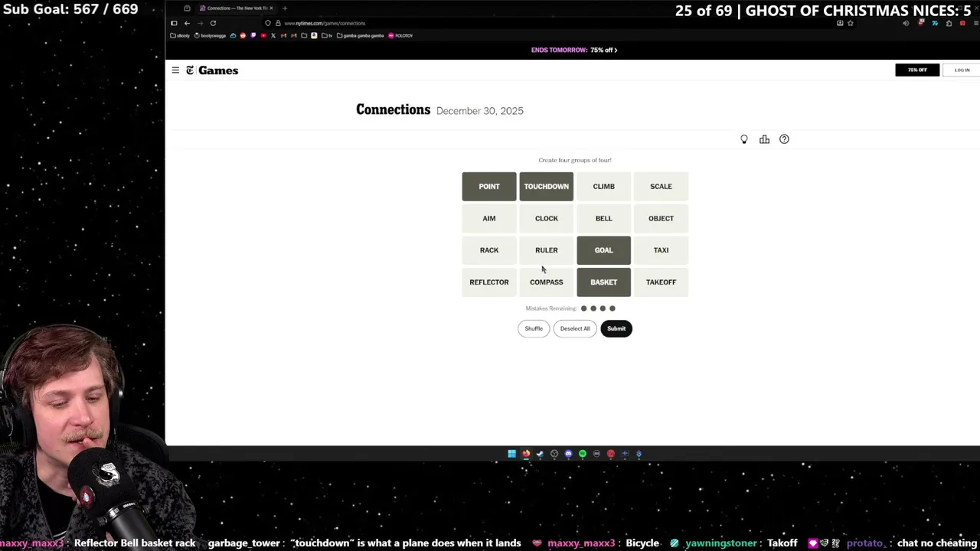The height and width of the screenshot is (551, 980).
Task: Open Firefox from the taskbar
Action: pyautogui.click(x=526, y=454)
